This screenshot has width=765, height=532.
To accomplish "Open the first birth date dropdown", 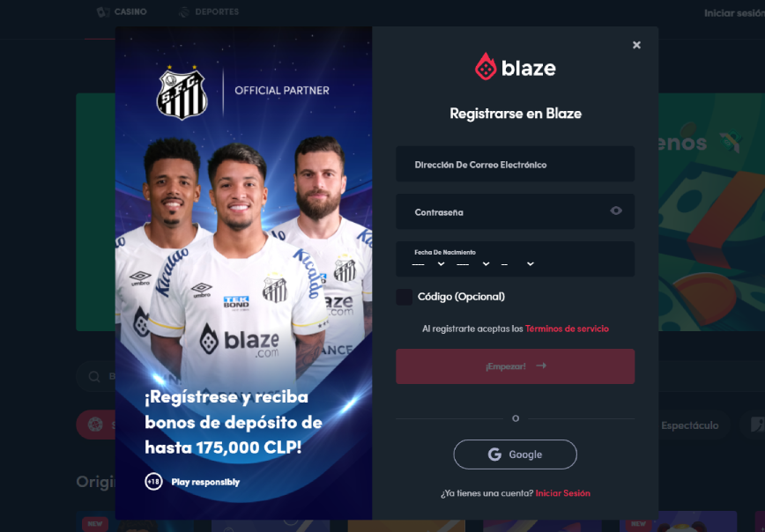I will (428, 264).
